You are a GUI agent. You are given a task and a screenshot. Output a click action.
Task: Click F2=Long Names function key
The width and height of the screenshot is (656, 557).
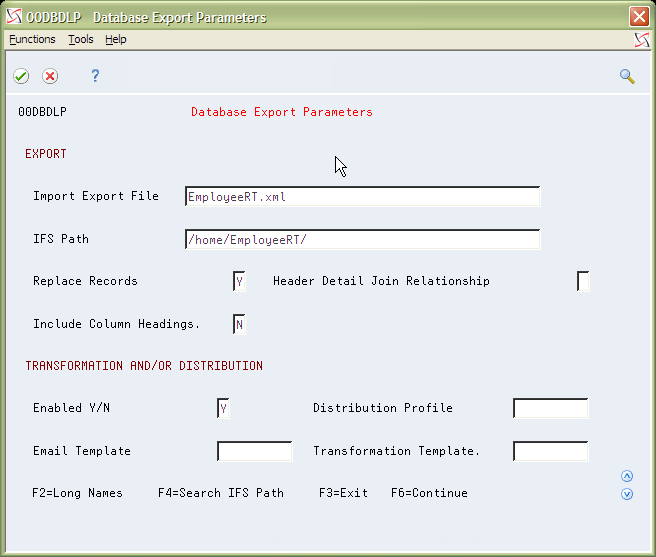(x=77, y=493)
